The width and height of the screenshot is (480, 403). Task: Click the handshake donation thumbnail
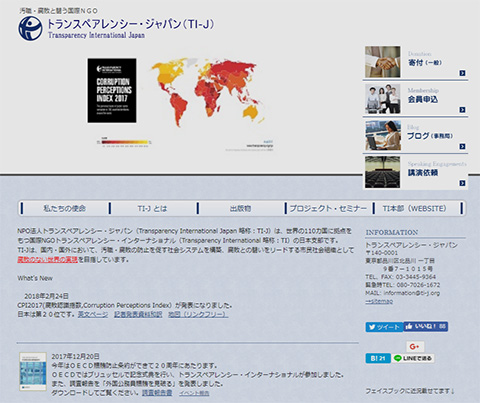point(382,62)
